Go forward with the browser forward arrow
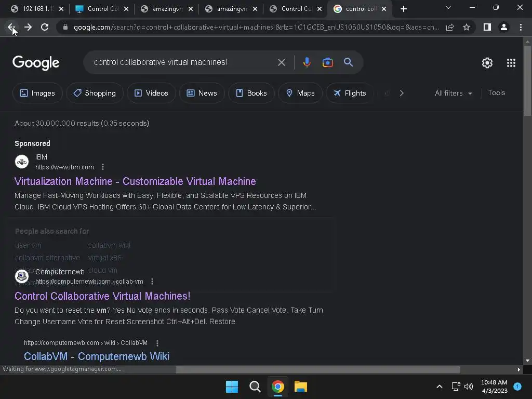 [28, 27]
